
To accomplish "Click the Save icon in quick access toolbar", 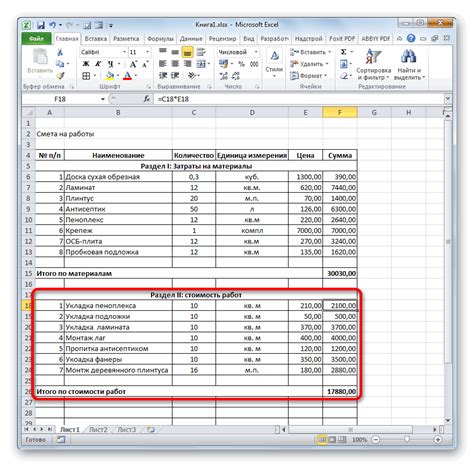I will (41, 25).
